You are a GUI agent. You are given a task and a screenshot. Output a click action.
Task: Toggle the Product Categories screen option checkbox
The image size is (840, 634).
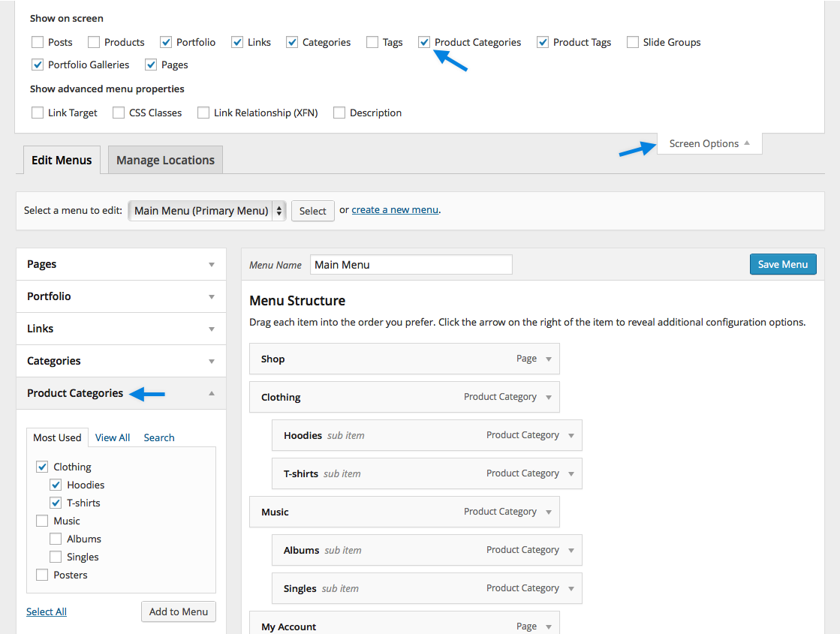coord(424,42)
